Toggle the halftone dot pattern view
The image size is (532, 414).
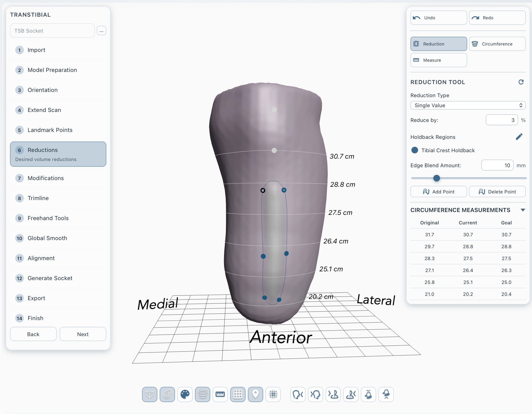tap(273, 394)
